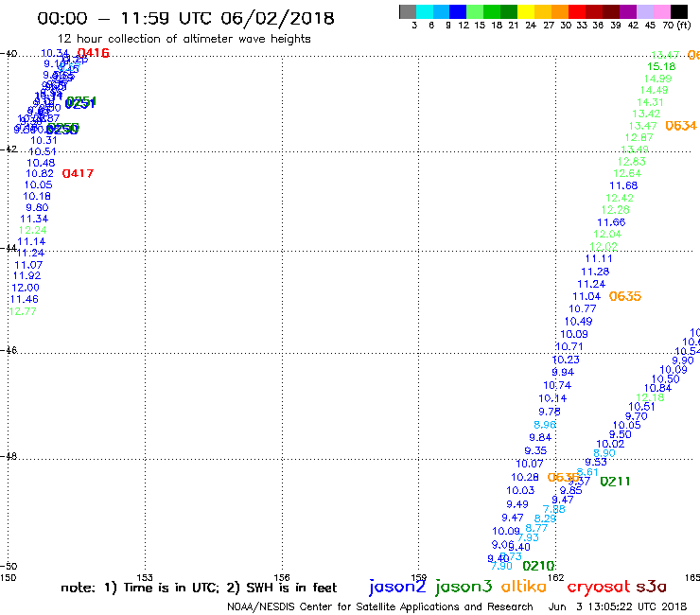Viewport: 700px width, 615px height.
Task: Click the green value '12.77' at track end
Action: (23, 311)
